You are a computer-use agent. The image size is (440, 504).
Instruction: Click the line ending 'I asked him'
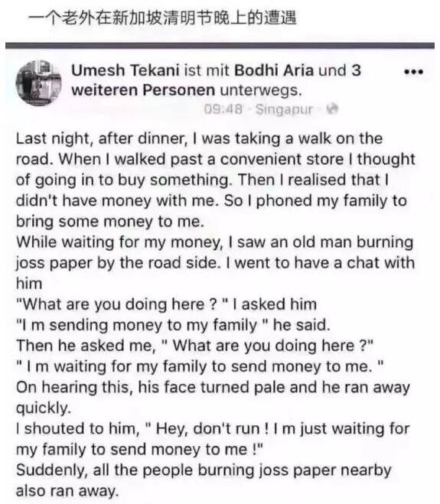(x=166, y=304)
